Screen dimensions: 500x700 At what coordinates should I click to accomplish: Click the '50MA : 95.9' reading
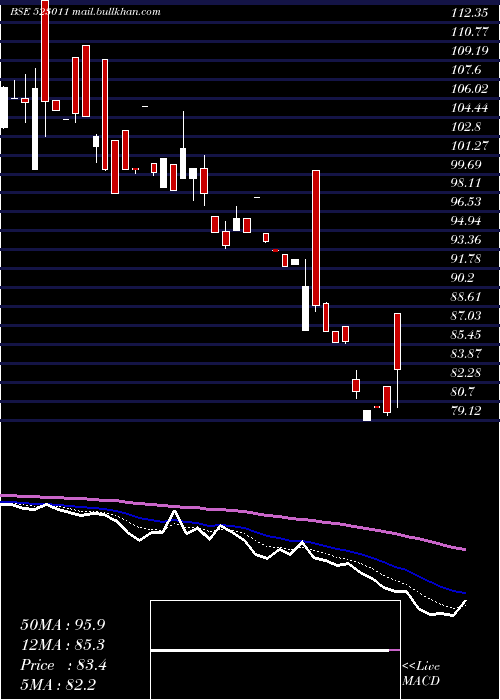[x=63, y=625]
